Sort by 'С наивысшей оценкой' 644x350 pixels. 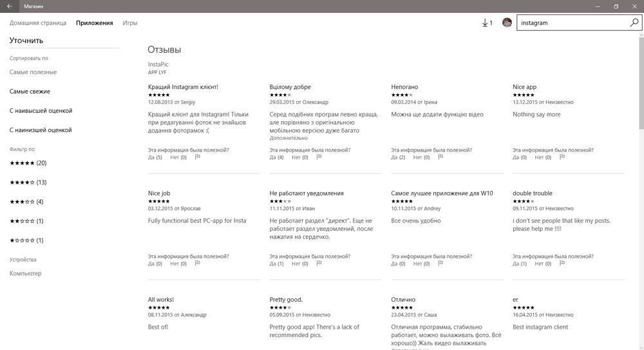click(x=41, y=111)
